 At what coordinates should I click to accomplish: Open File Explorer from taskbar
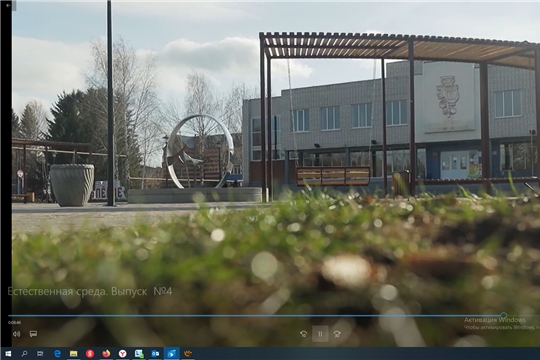tap(73, 354)
